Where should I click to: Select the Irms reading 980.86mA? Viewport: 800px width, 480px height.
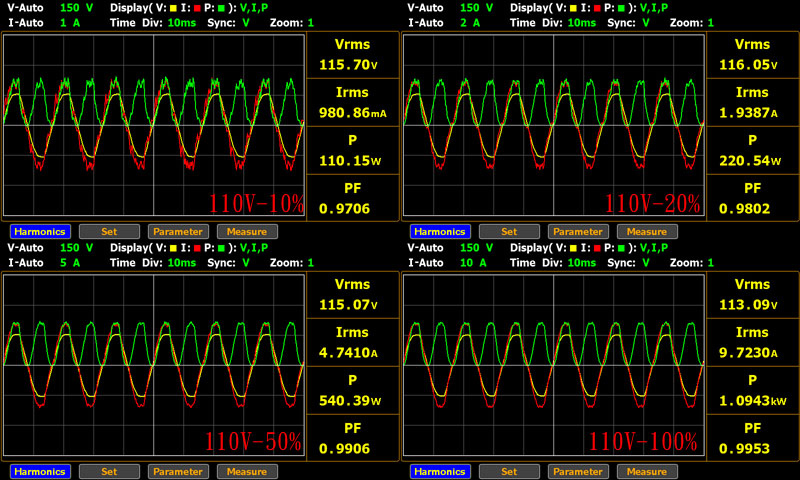353,113
